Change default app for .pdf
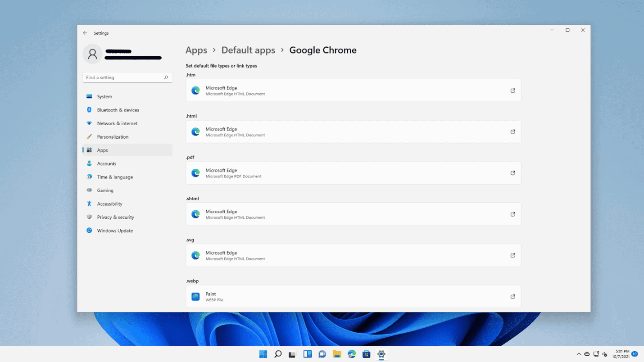Screen dimensions: 644x362 (354, 173)
